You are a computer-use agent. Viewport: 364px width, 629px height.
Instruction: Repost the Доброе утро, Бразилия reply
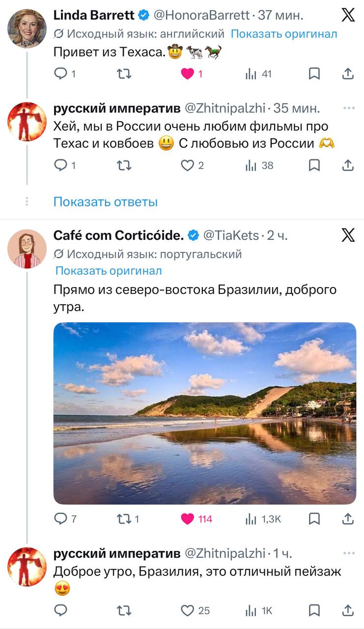tap(124, 610)
